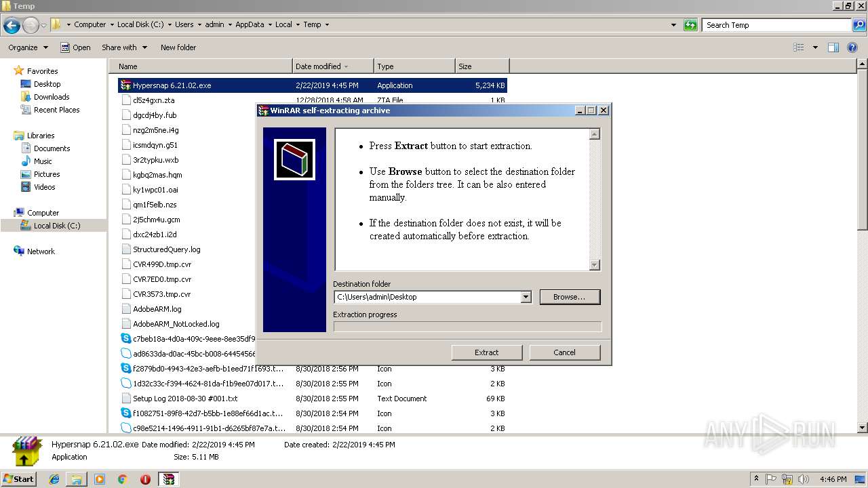This screenshot has height=488, width=868.
Task: Click the Opera icon on the taskbar
Action: [x=145, y=479]
